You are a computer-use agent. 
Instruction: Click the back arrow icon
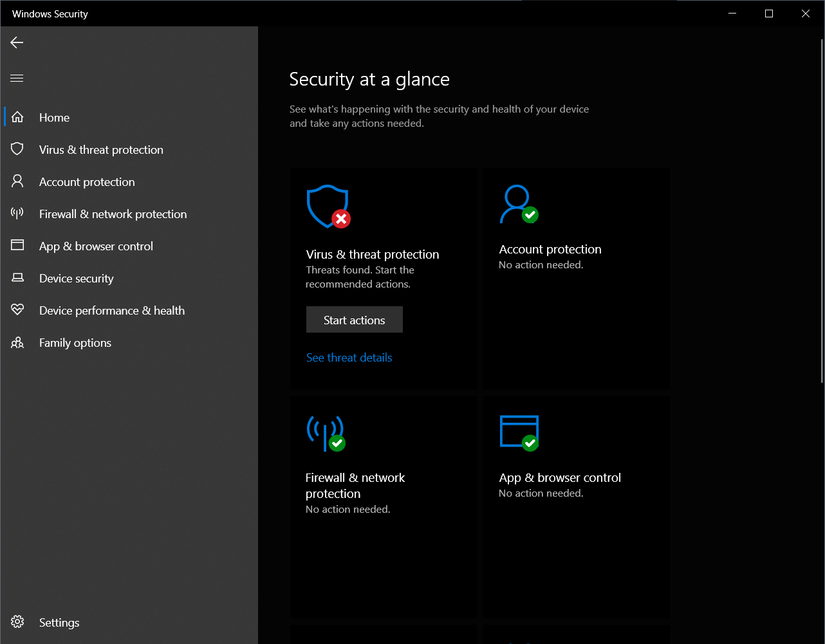point(17,42)
